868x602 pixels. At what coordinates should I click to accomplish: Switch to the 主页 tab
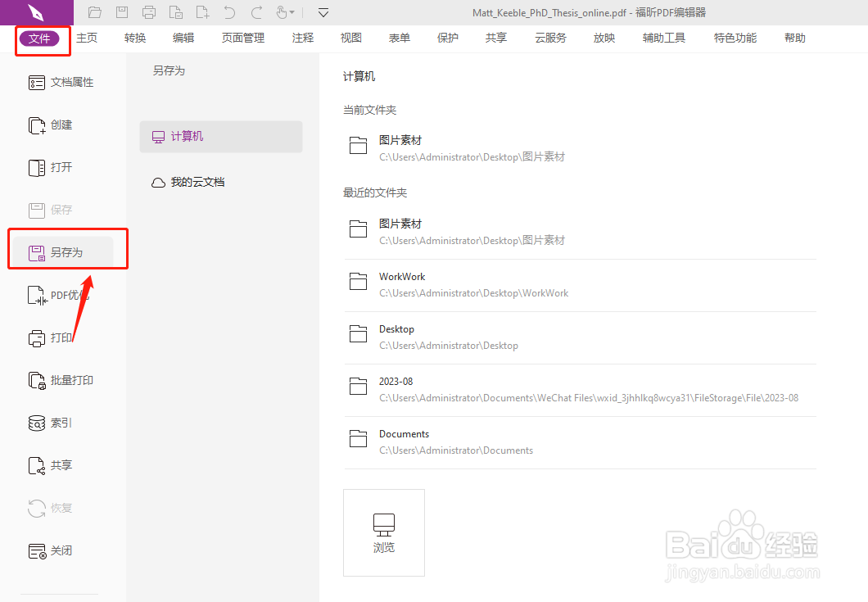point(87,37)
